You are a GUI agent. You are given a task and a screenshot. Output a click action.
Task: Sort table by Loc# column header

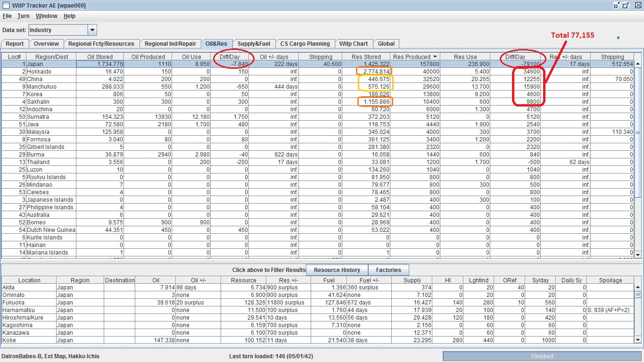(14, 57)
